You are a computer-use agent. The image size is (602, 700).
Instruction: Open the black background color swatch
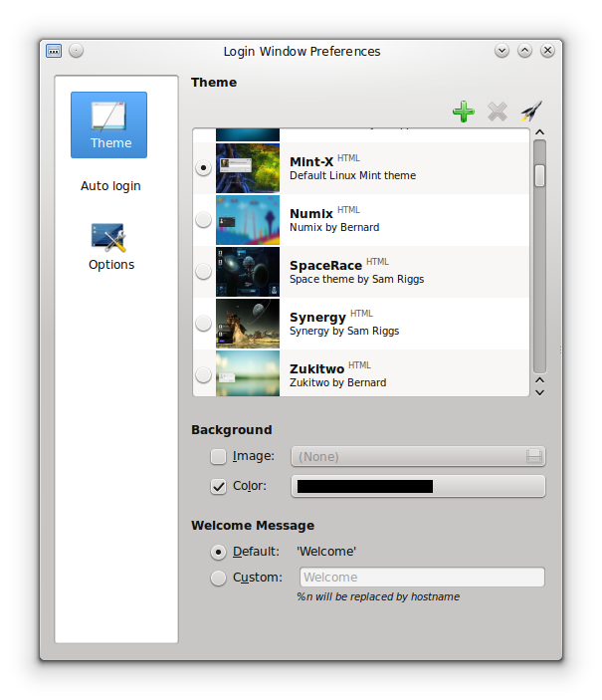[418, 486]
